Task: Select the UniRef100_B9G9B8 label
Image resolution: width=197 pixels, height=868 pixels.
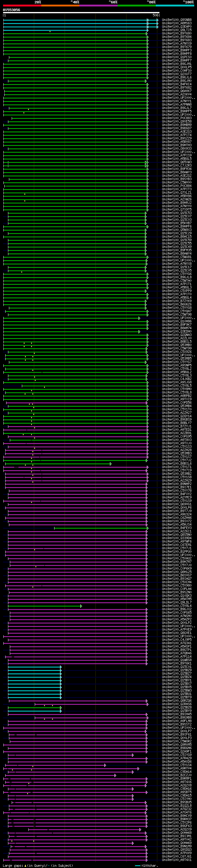Action: pyautogui.click(x=176, y=717)
